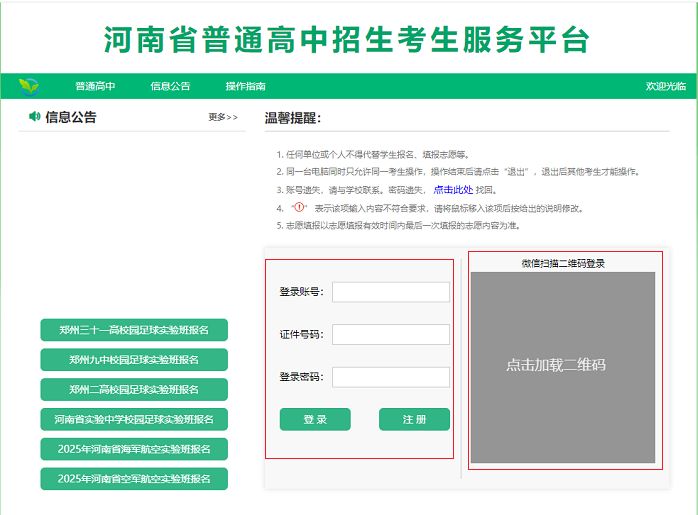The height and width of the screenshot is (515, 698).
Task: Select 2025年河南省空军航空实验班报名
Action: [x=134, y=479]
